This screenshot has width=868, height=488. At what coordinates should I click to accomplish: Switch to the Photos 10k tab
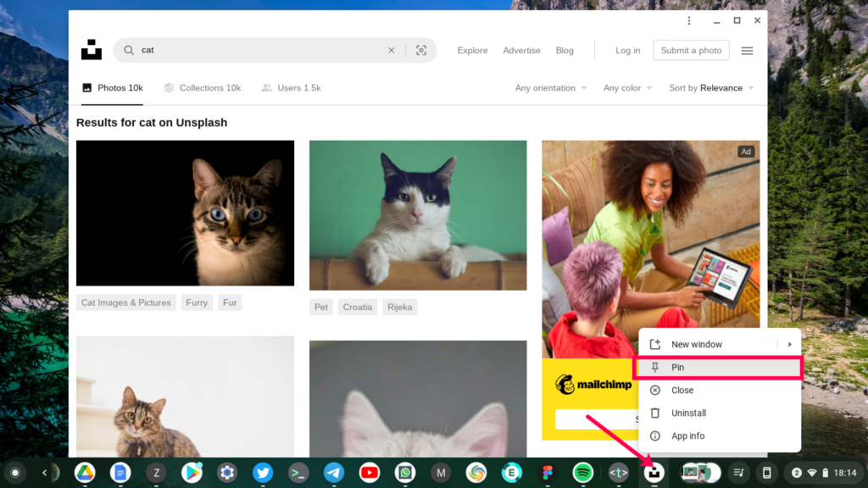click(113, 88)
